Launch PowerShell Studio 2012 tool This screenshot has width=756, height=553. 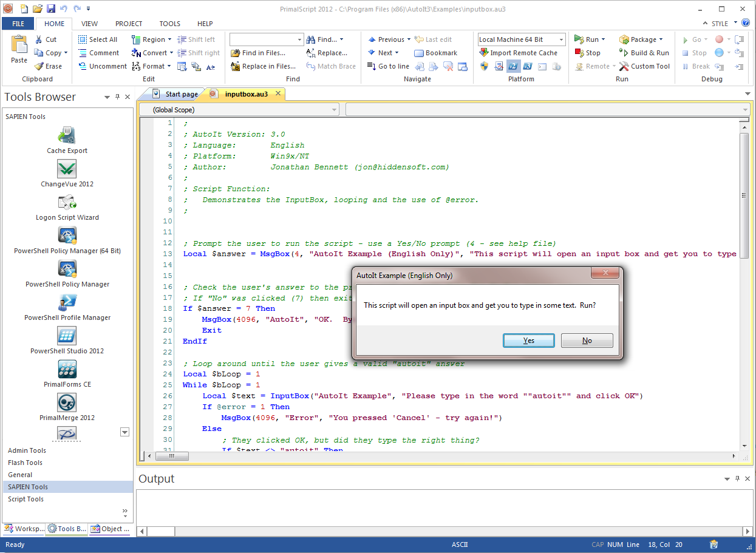point(67,341)
